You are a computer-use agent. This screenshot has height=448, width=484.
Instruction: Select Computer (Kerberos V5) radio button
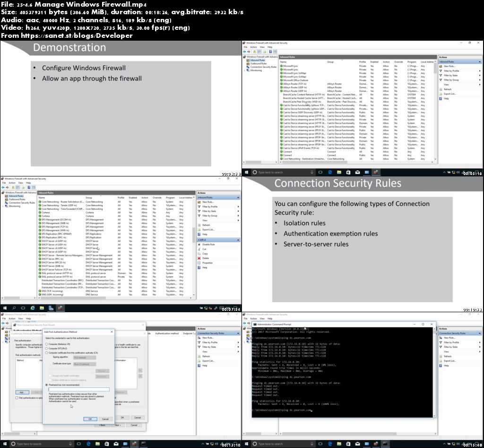click(47, 344)
